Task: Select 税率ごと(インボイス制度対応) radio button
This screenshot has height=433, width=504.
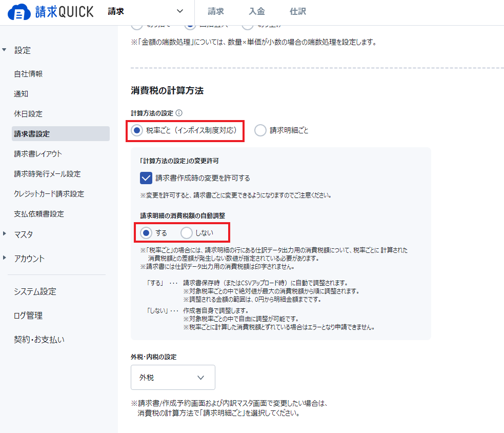Action: (137, 130)
